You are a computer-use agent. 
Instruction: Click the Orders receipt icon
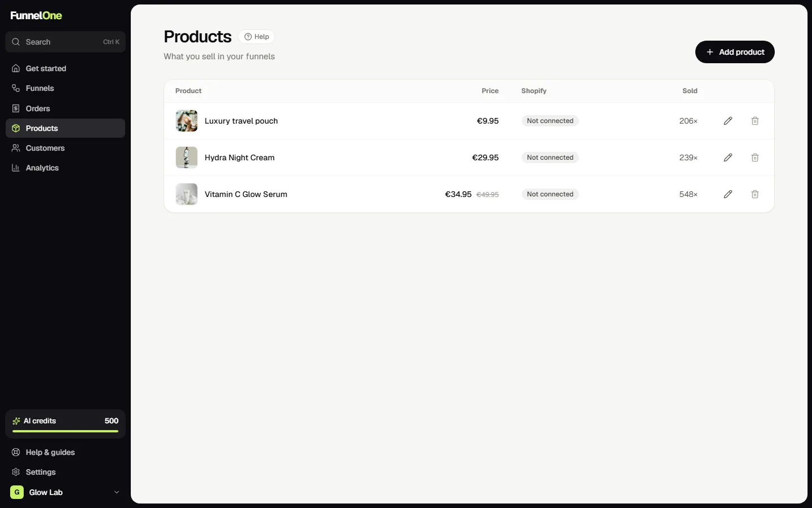click(16, 108)
